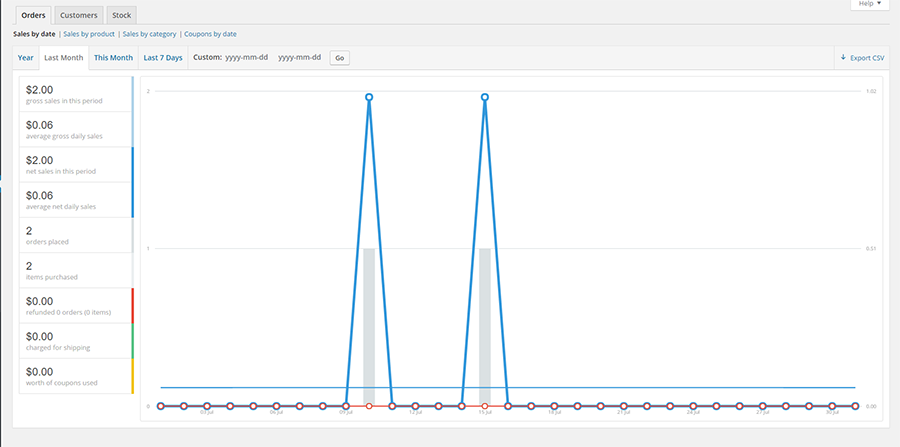Highlight charged for shipping legend item
The image size is (900, 447).
click(x=76, y=341)
